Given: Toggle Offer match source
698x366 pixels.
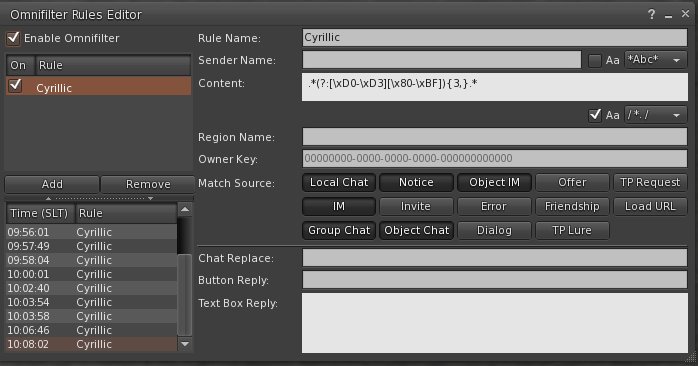Looking at the screenshot, I should pos(572,183).
